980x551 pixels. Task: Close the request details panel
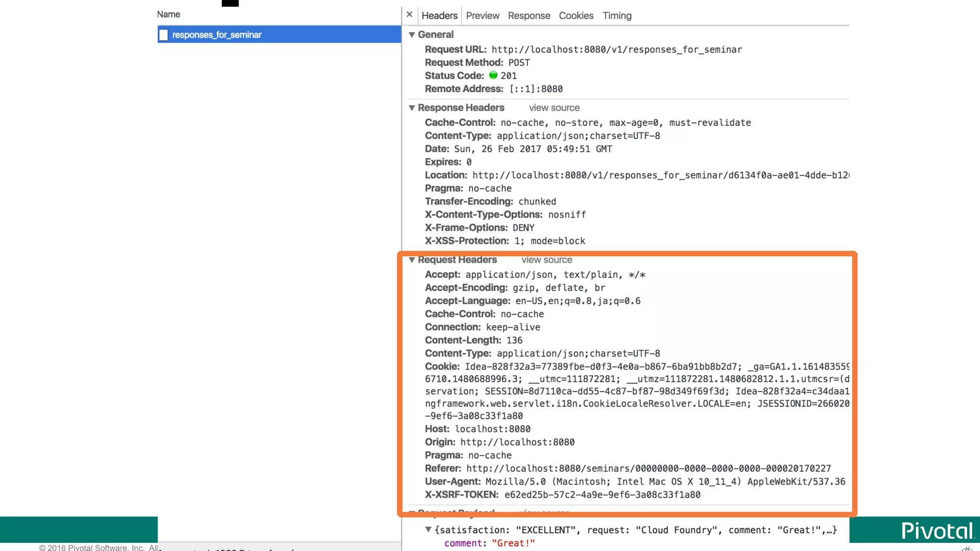[410, 15]
